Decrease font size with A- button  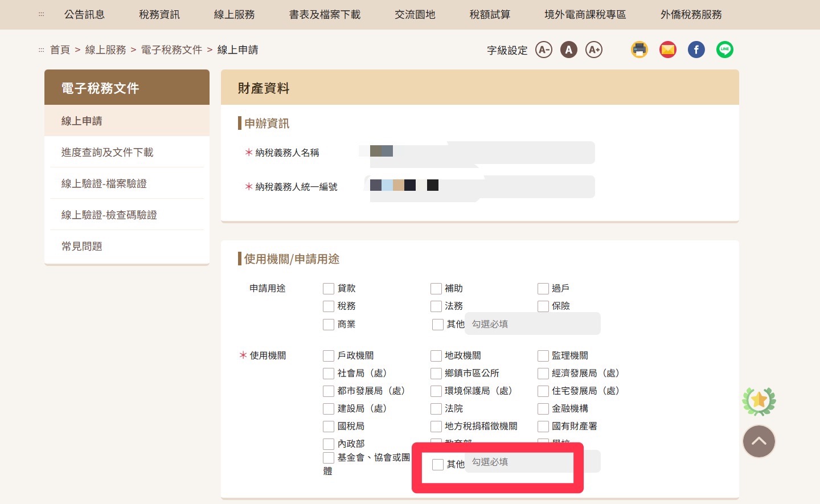544,50
